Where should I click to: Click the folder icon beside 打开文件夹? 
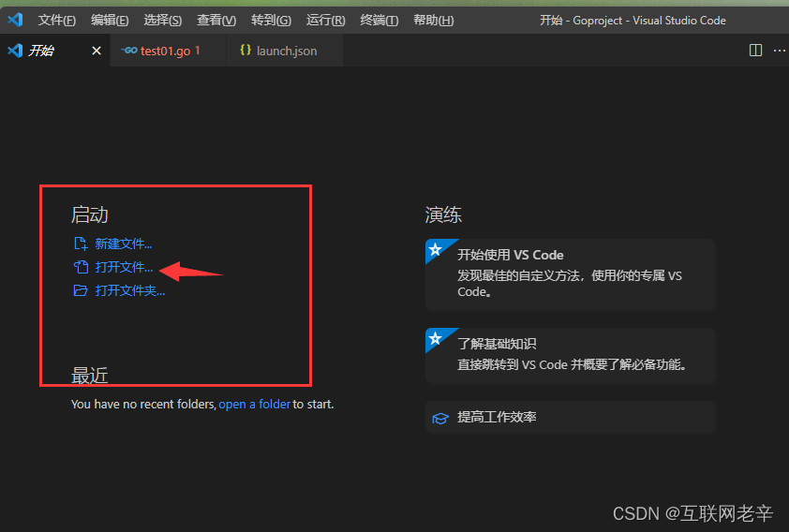click(81, 290)
